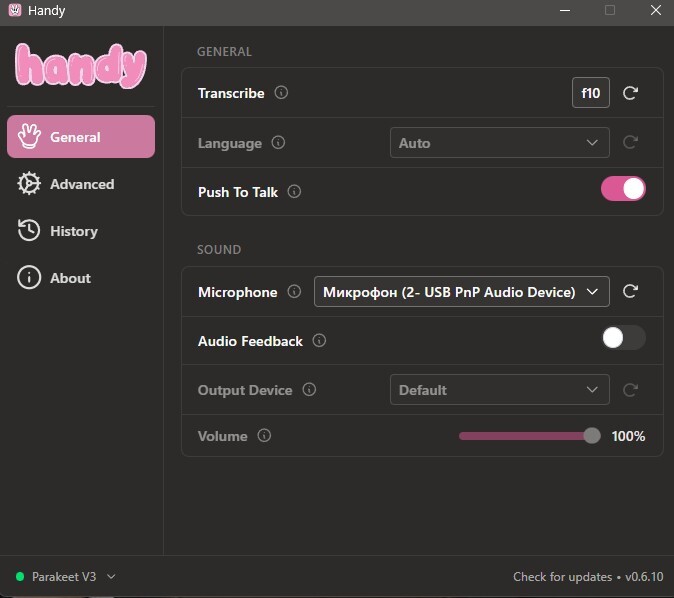Click the Check for updates link

coord(562,577)
